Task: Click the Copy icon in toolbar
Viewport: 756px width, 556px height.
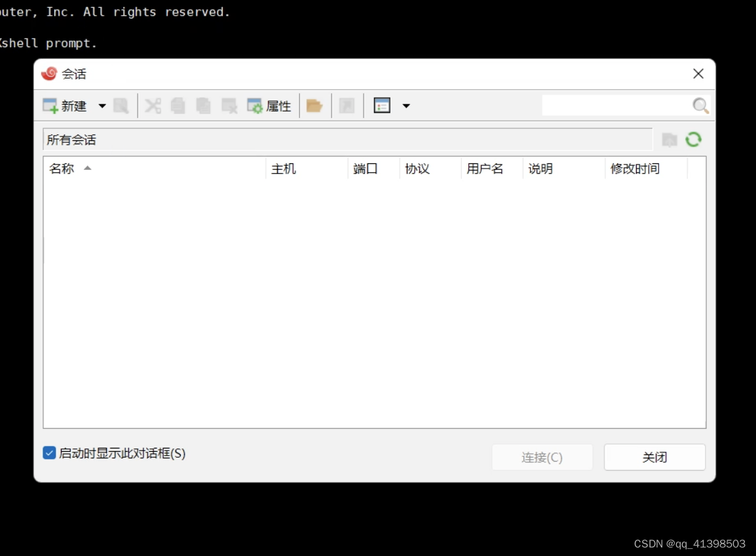Action: 178,106
